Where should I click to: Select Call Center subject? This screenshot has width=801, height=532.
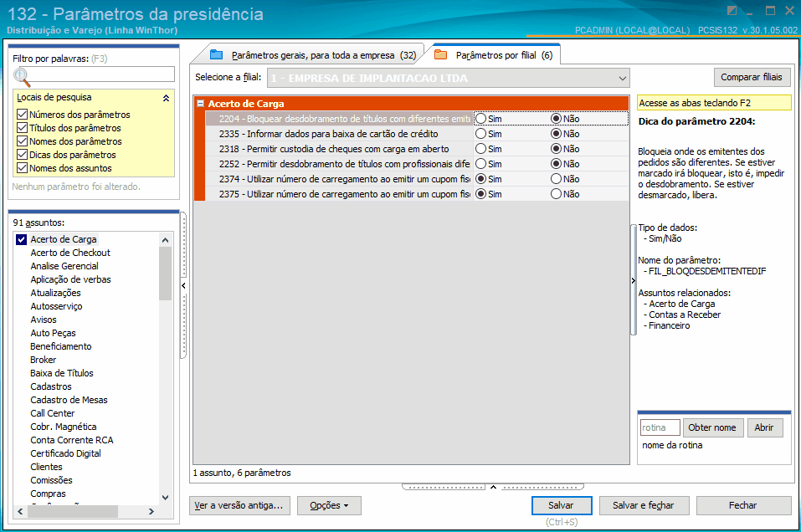(52, 413)
